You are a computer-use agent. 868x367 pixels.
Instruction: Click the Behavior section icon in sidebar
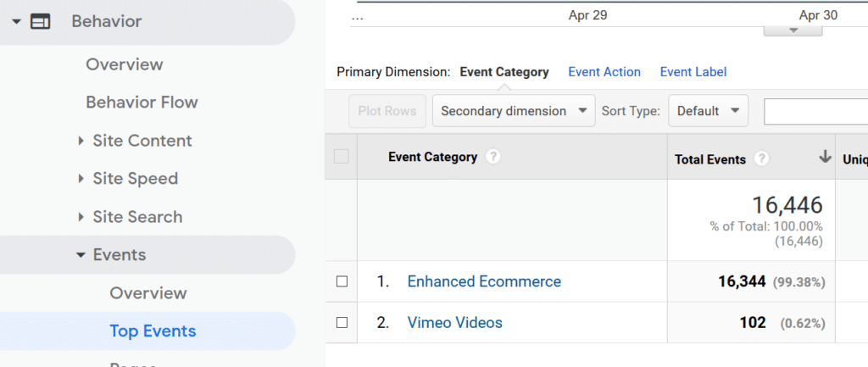(40, 21)
